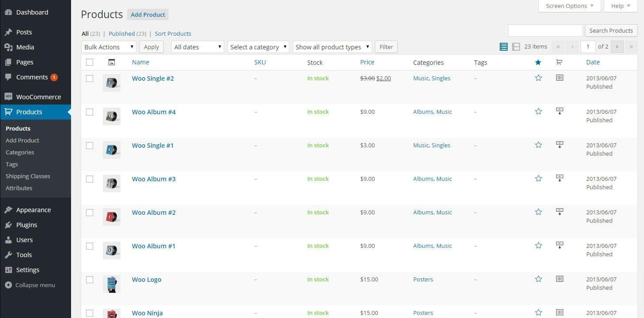Click Apply bulk action button

(x=151, y=47)
